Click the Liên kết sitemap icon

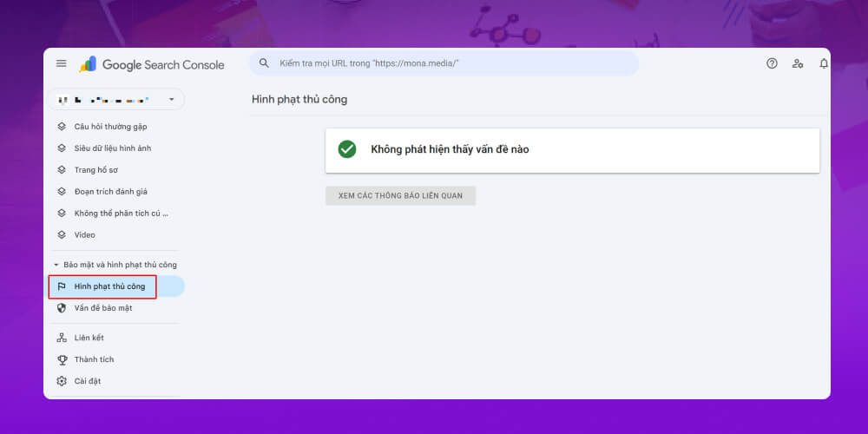click(x=62, y=338)
